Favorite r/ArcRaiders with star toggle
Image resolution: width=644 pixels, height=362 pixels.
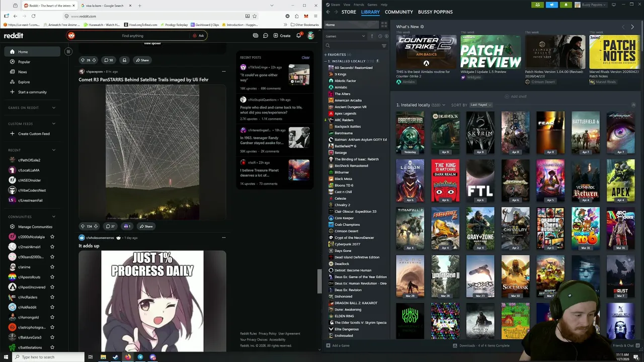pos(52,297)
